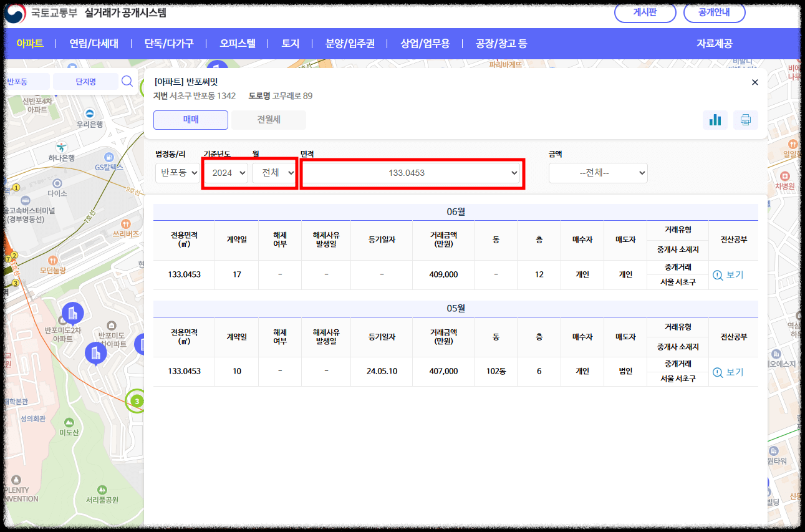Select the 반포미도 apartment building marker

coord(96,353)
